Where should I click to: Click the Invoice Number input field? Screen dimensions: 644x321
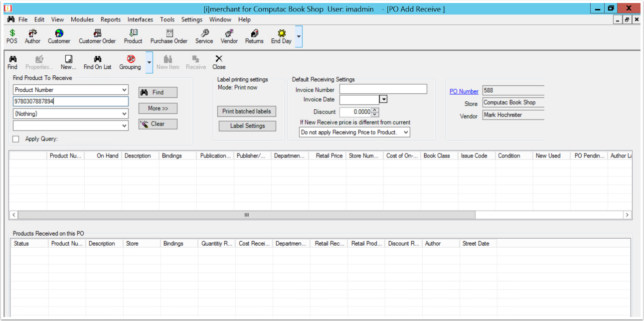coord(383,89)
